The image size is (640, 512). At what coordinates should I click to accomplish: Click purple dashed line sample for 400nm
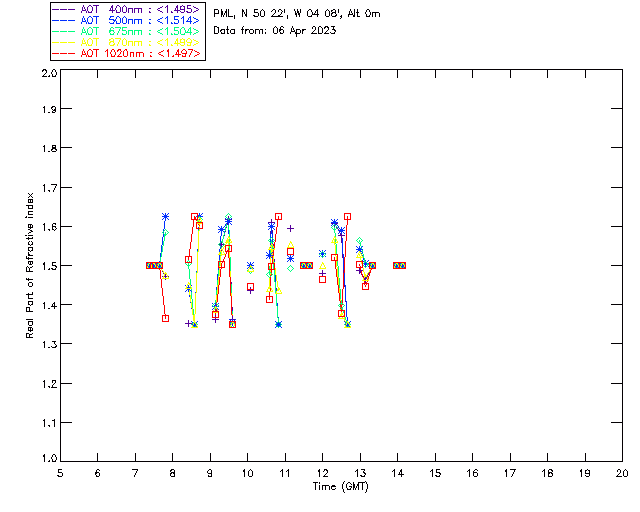click(x=64, y=9)
